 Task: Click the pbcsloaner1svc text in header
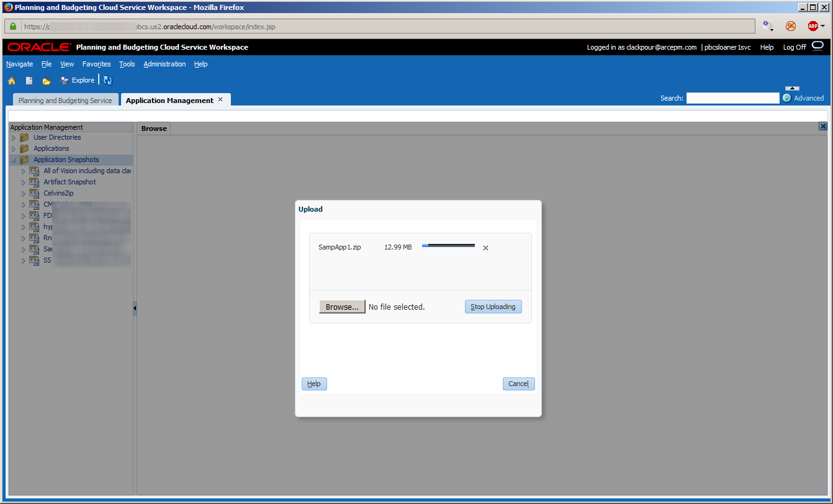[727, 47]
